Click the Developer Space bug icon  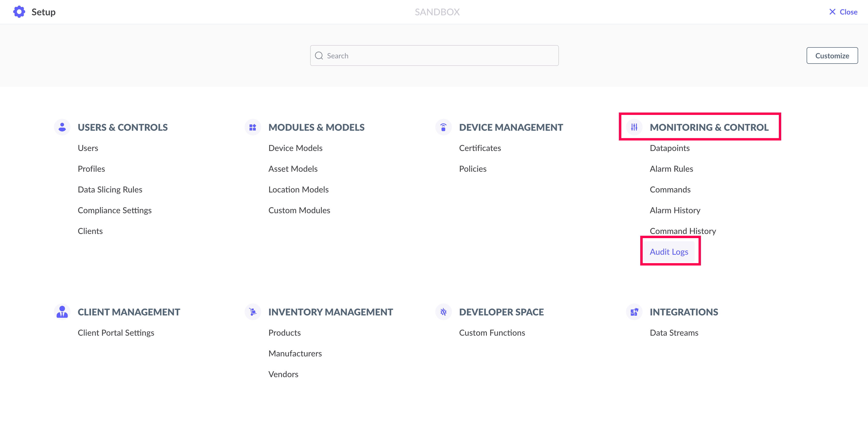point(443,312)
